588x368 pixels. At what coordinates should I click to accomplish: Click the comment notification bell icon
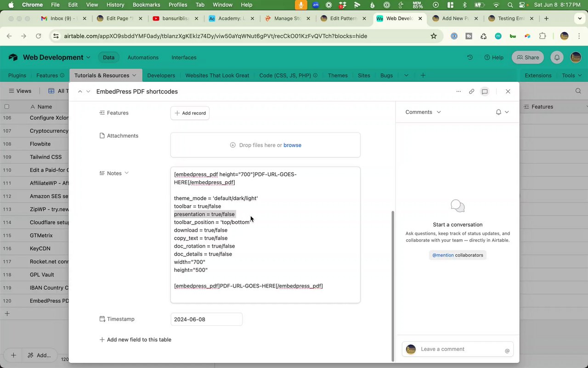(x=498, y=112)
